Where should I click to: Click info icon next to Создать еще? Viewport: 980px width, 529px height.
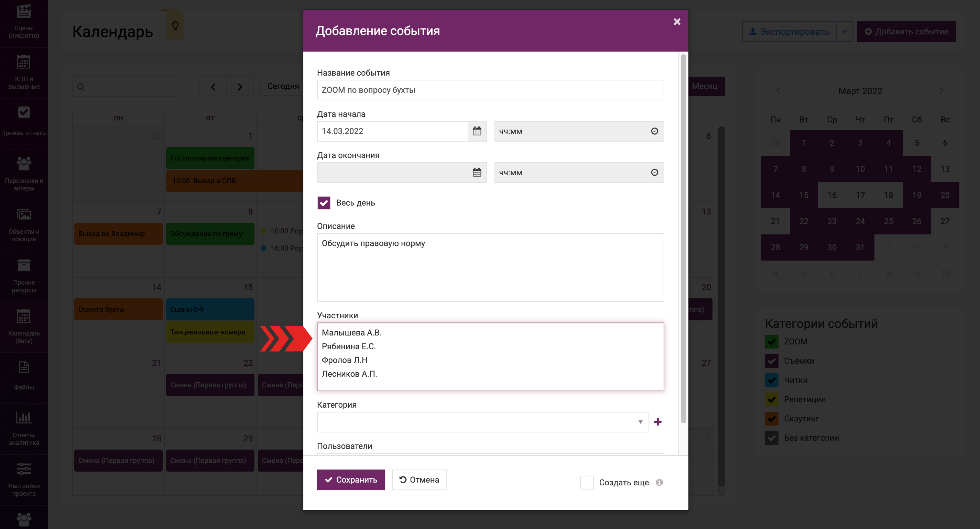click(659, 482)
